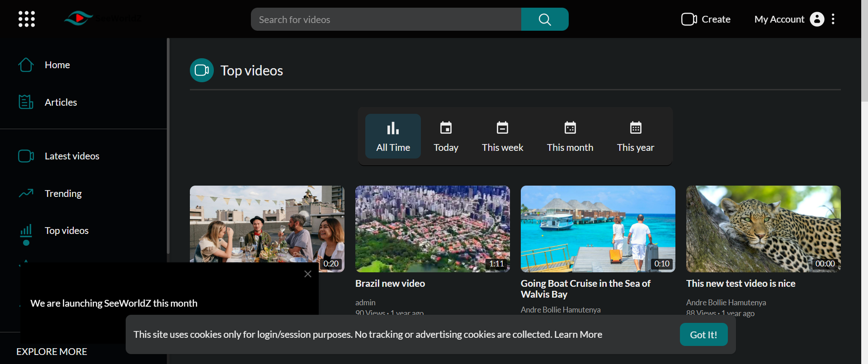Viewport: 868px width, 364px height.
Task: Open the boat cruise video thumbnail
Action: [598, 229]
